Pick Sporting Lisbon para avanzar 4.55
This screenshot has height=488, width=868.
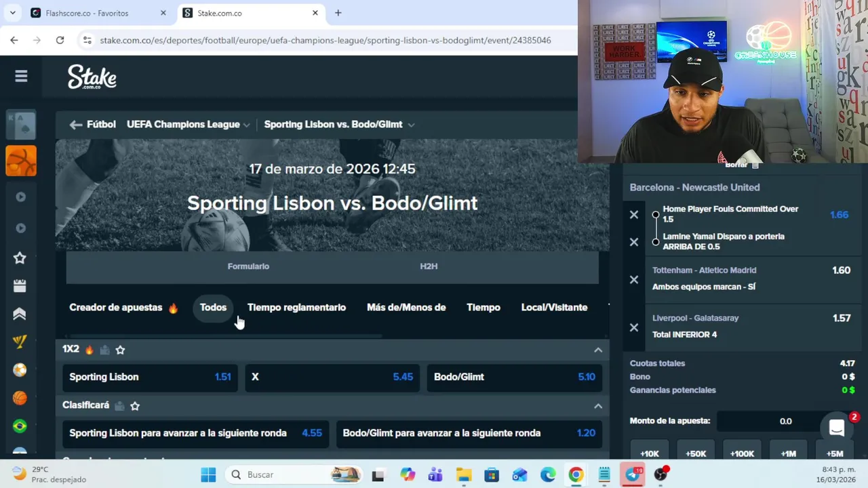coord(195,434)
